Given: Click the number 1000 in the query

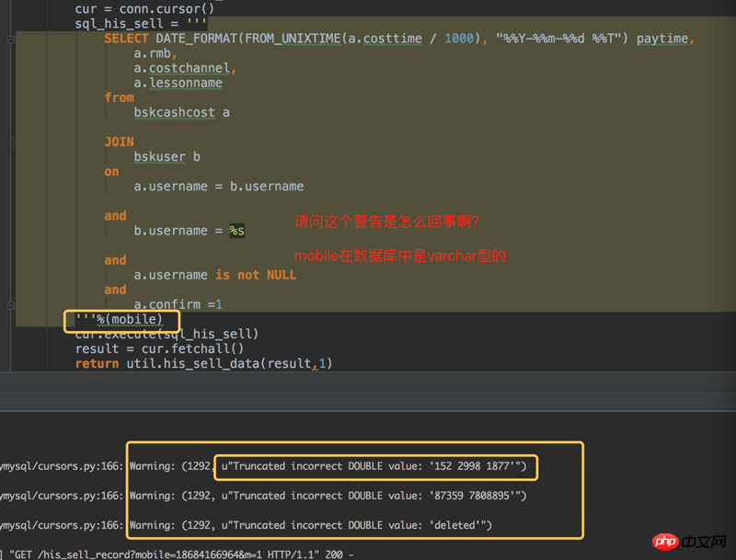Looking at the screenshot, I should pyautogui.click(x=459, y=39).
